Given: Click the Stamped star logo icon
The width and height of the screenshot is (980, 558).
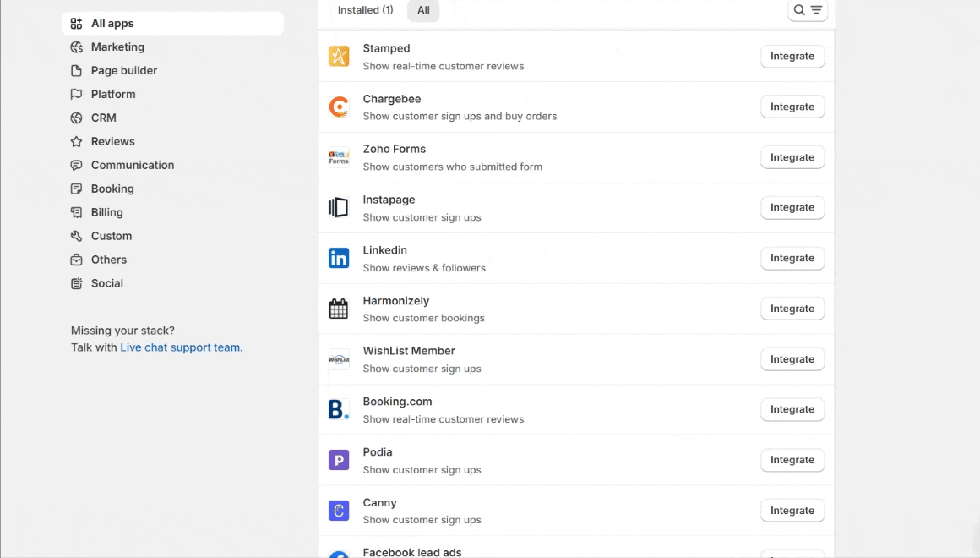Looking at the screenshot, I should click(339, 57).
